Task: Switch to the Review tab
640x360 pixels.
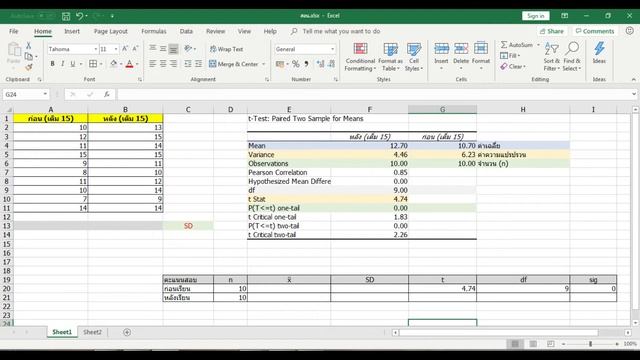Action: click(x=216, y=31)
